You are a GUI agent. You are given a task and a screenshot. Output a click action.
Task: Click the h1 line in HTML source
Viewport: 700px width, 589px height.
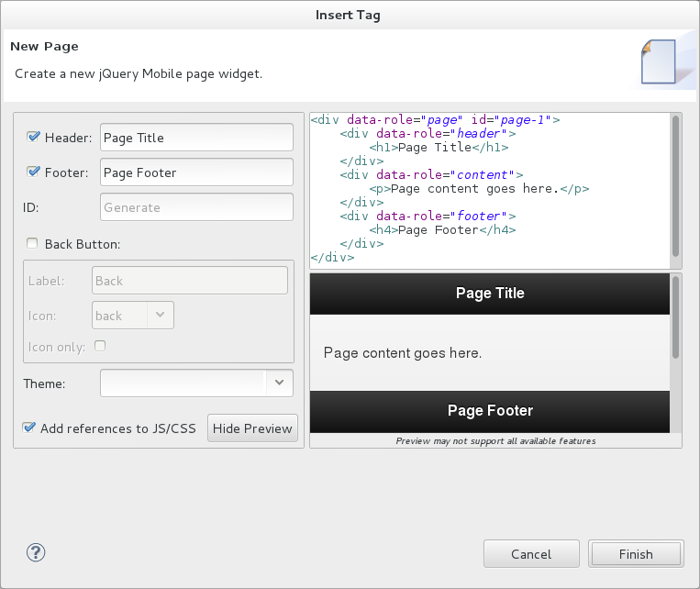coord(439,147)
